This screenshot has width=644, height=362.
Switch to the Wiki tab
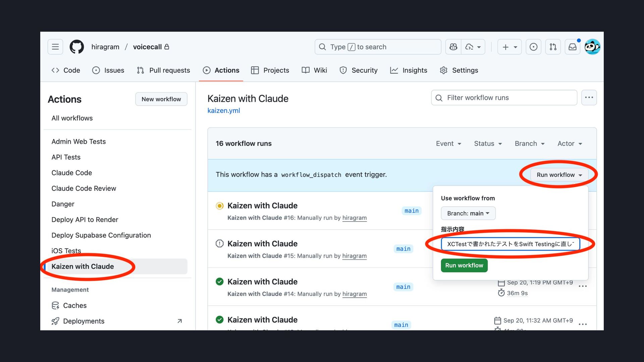314,70
